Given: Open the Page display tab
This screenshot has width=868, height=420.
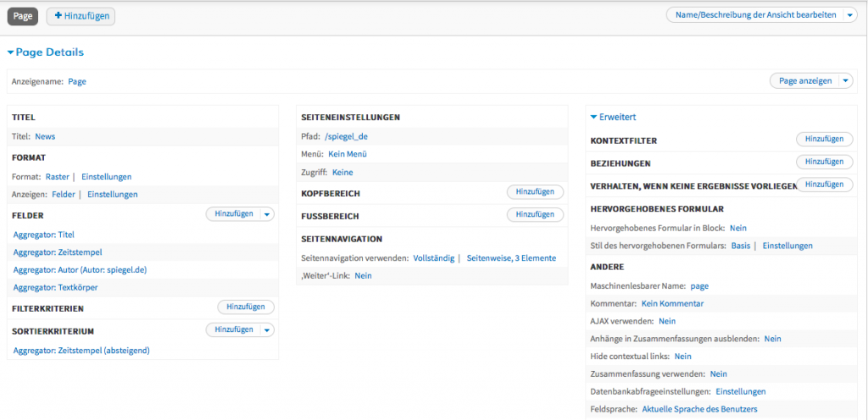Looking at the screenshot, I should click(23, 16).
